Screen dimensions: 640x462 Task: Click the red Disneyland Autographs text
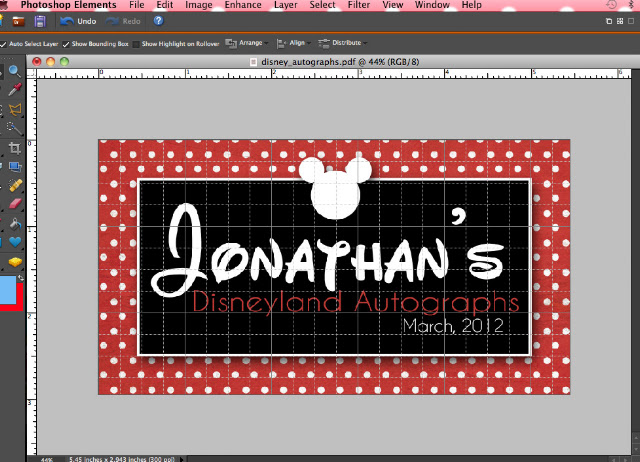tap(356, 303)
